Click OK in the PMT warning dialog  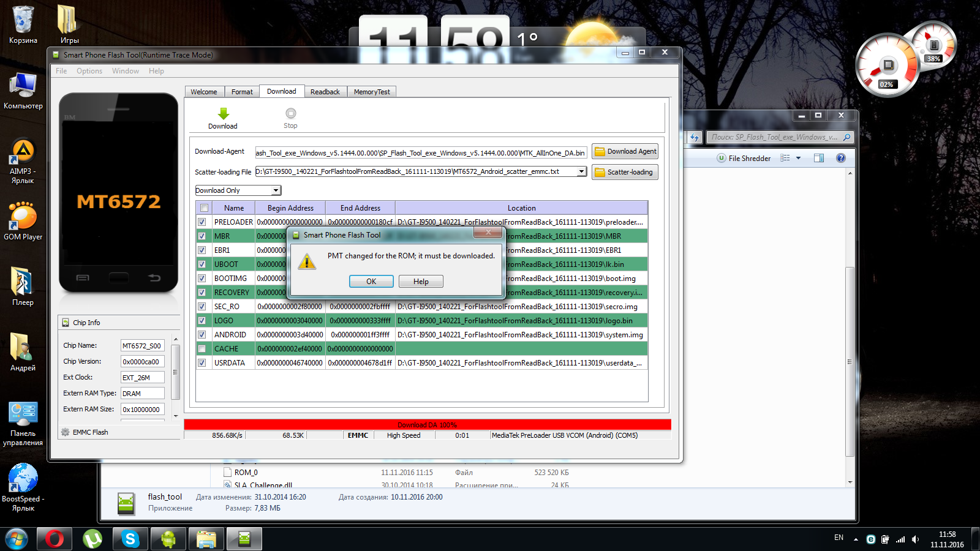(x=371, y=282)
